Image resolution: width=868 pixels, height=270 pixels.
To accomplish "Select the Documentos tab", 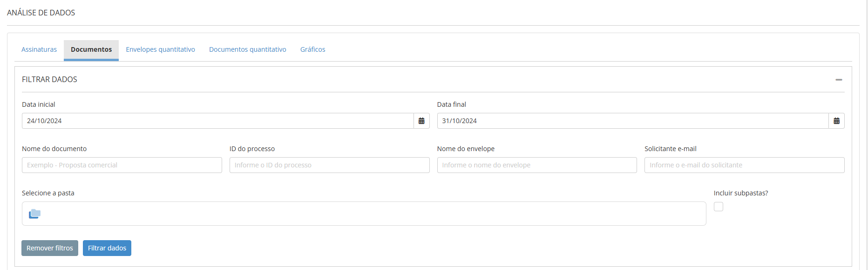I will [91, 49].
